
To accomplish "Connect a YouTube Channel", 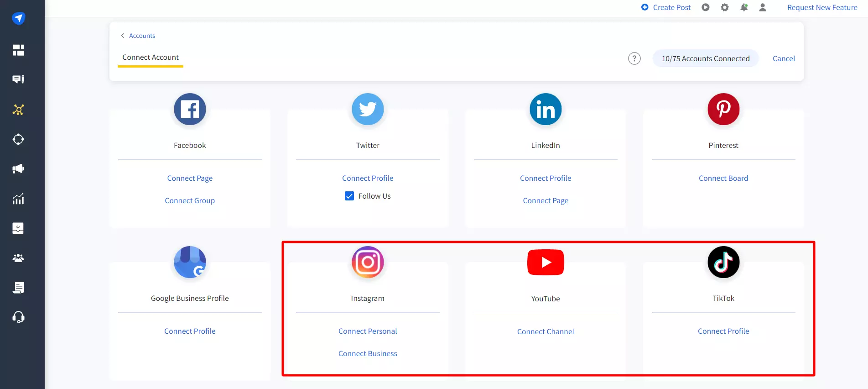I will pyautogui.click(x=546, y=331).
